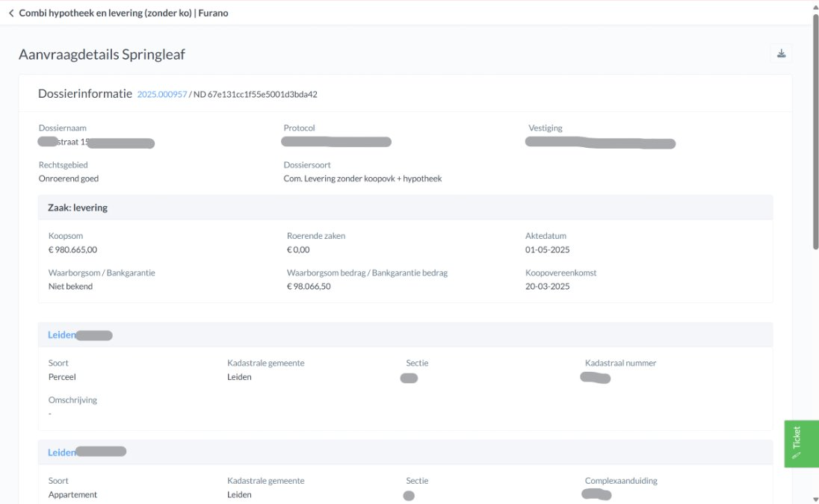Click the bankgarantie amount € 98.066,50
Viewport: 819px width, 504px height.
(309, 287)
